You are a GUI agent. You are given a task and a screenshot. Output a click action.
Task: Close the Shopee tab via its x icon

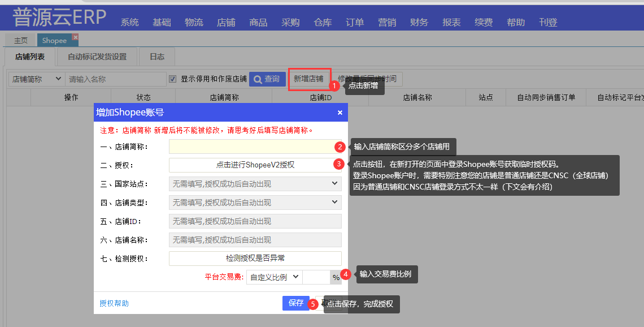point(75,37)
